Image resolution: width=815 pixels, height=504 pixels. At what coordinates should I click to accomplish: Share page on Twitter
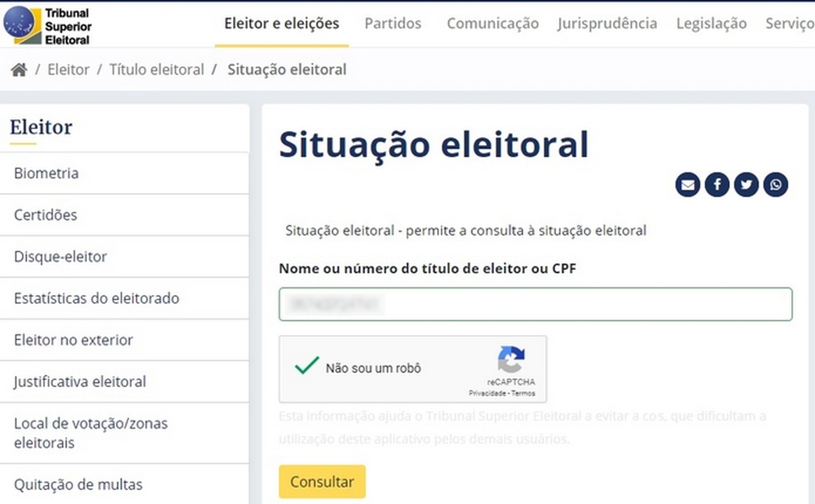[746, 184]
